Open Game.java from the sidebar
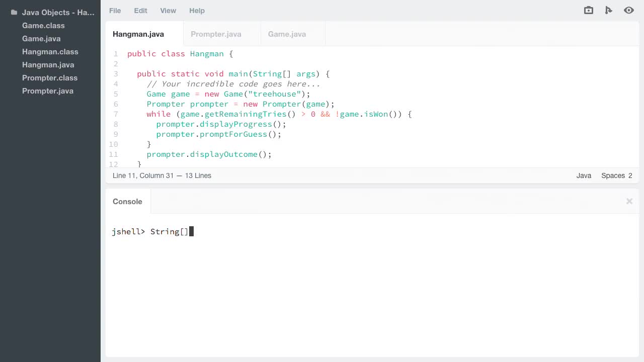Image resolution: width=644 pixels, height=362 pixels. (41, 38)
